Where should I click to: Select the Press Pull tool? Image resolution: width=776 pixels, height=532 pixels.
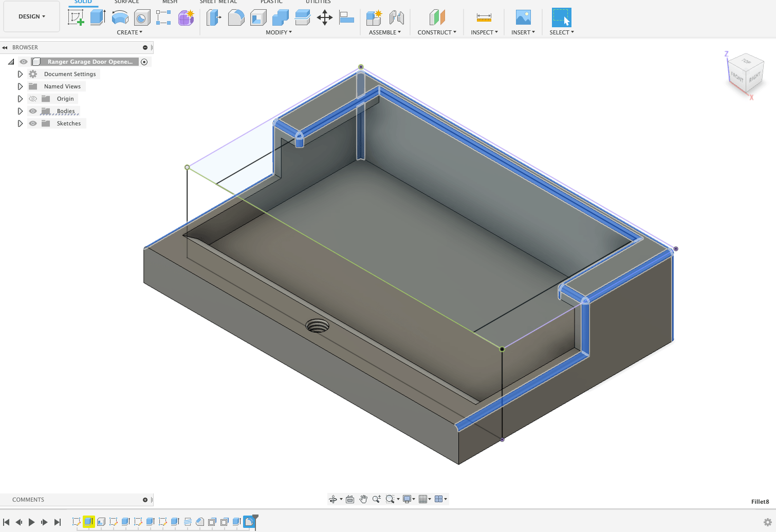pos(213,17)
